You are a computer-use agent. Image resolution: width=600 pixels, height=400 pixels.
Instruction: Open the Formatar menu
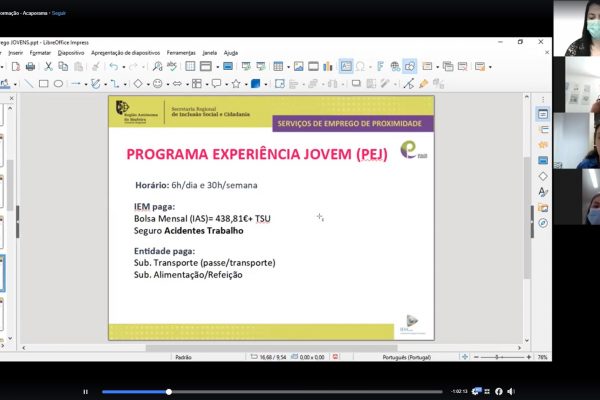(40, 52)
